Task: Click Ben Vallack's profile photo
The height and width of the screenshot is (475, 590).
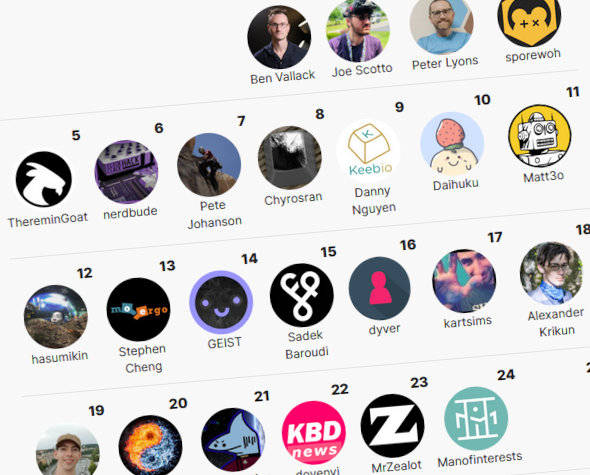Action: pos(279,37)
